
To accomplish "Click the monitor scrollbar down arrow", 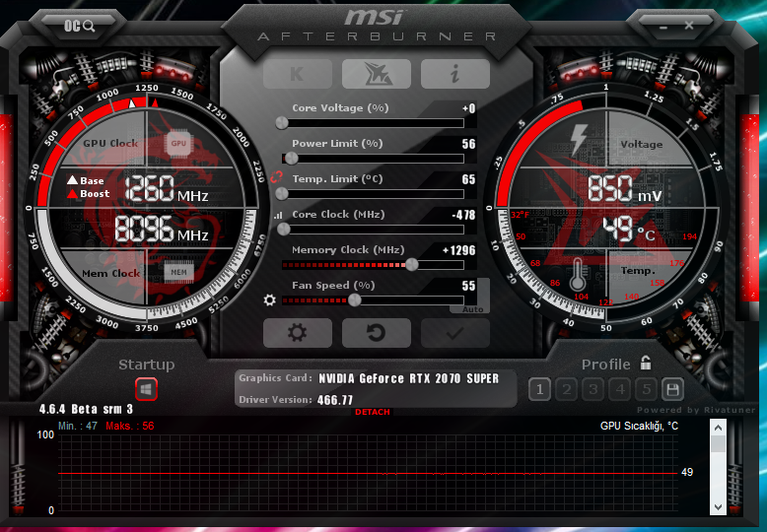I will 718,507.
